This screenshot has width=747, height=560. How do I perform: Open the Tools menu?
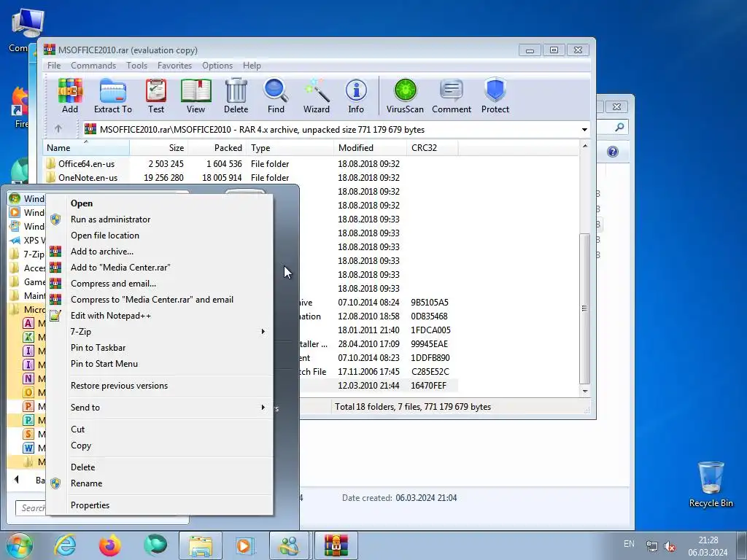coord(136,66)
